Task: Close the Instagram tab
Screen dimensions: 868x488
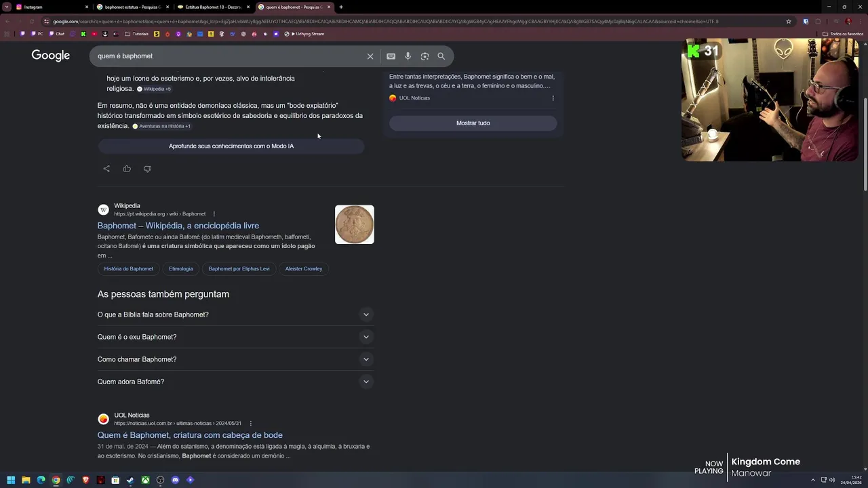Action: [x=87, y=7]
